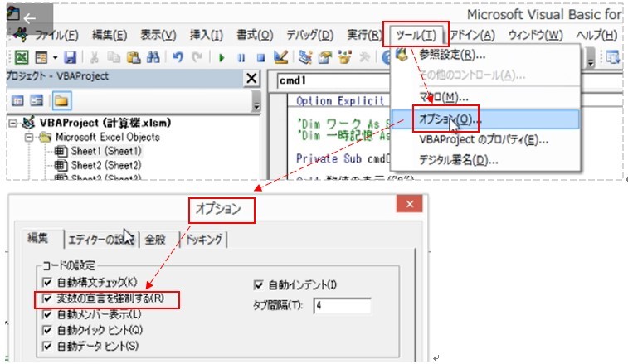Toggle 自動構文チェック(K) checkbox

coord(46,283)
